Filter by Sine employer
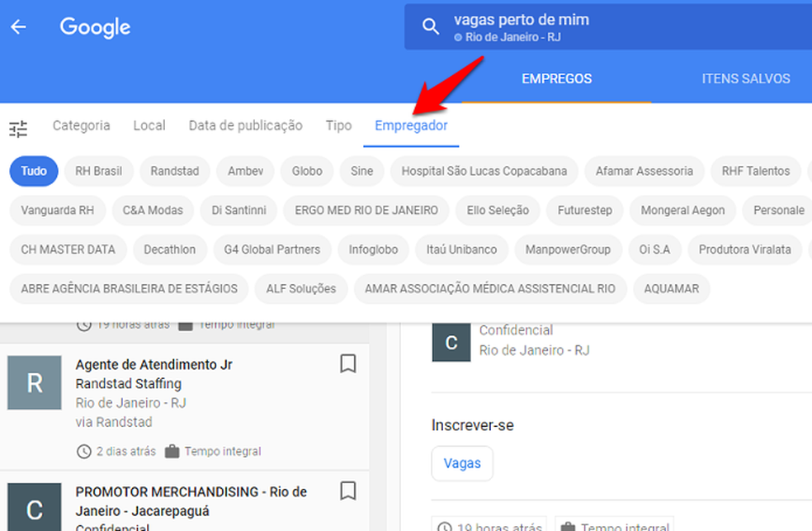The image size is (812, 531). [361, 171]
